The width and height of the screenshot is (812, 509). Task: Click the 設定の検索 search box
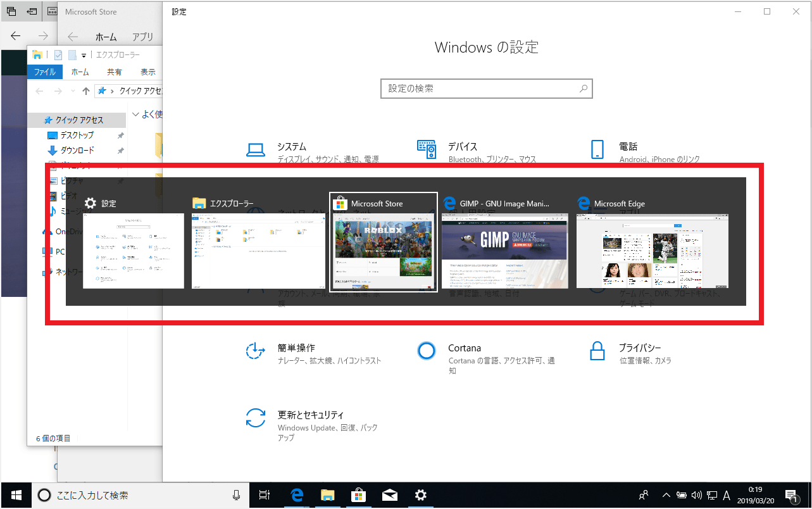(x=486, y=89)
